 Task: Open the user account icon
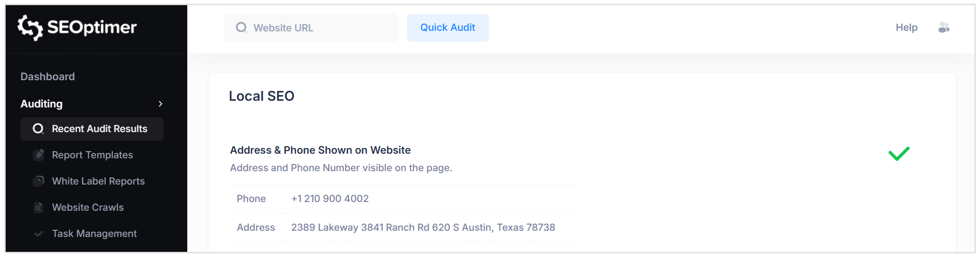[944, 28]
